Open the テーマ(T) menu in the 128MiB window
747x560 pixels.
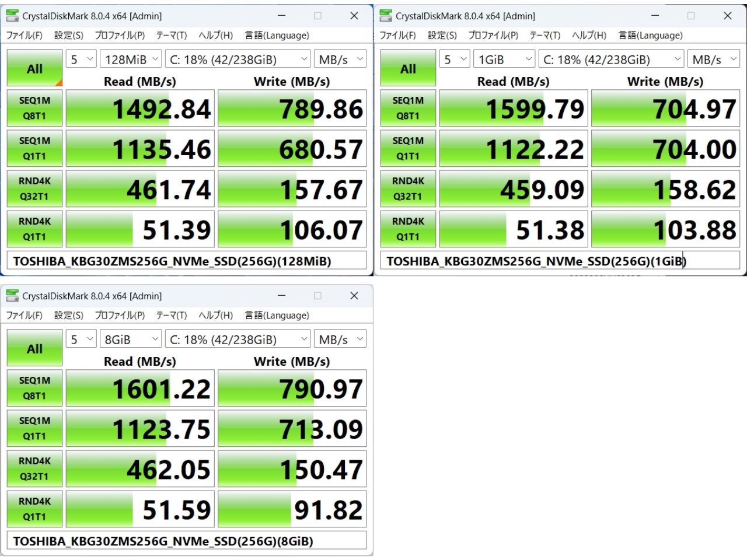click(x=172, y=36)
